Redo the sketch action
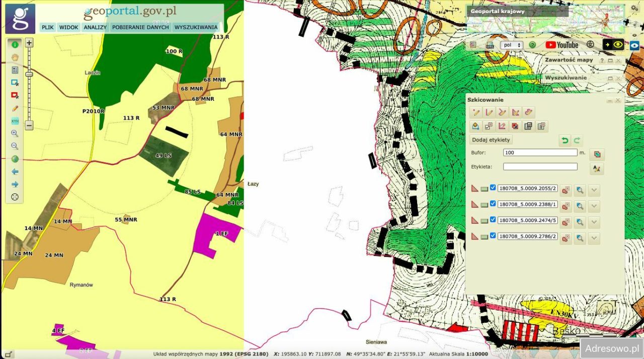The width and height of the screenshot is (644, 359). (577, 140)
